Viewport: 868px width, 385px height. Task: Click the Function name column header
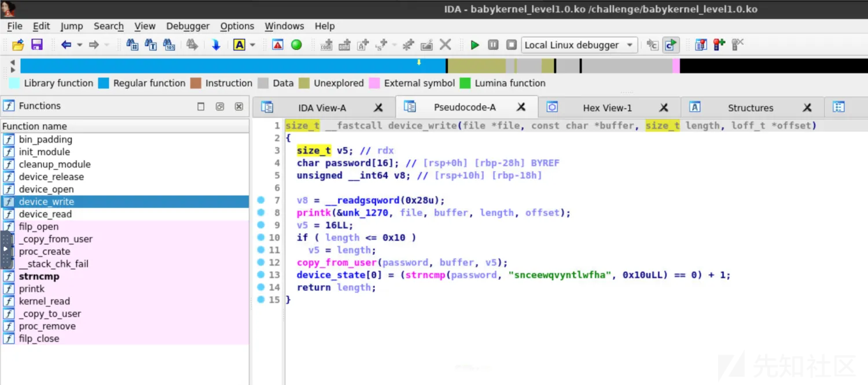pyautogui.click(x=124, y=126)
